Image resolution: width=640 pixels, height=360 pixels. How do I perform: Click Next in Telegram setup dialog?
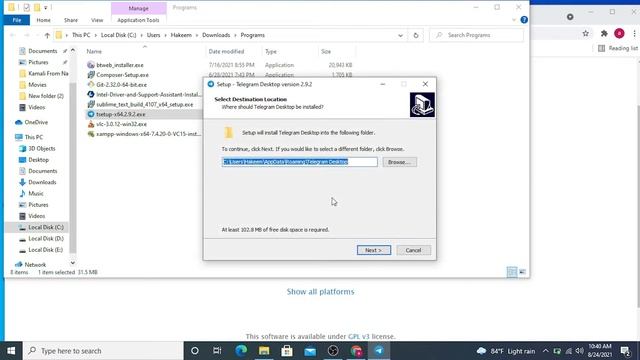coord(373,250)
